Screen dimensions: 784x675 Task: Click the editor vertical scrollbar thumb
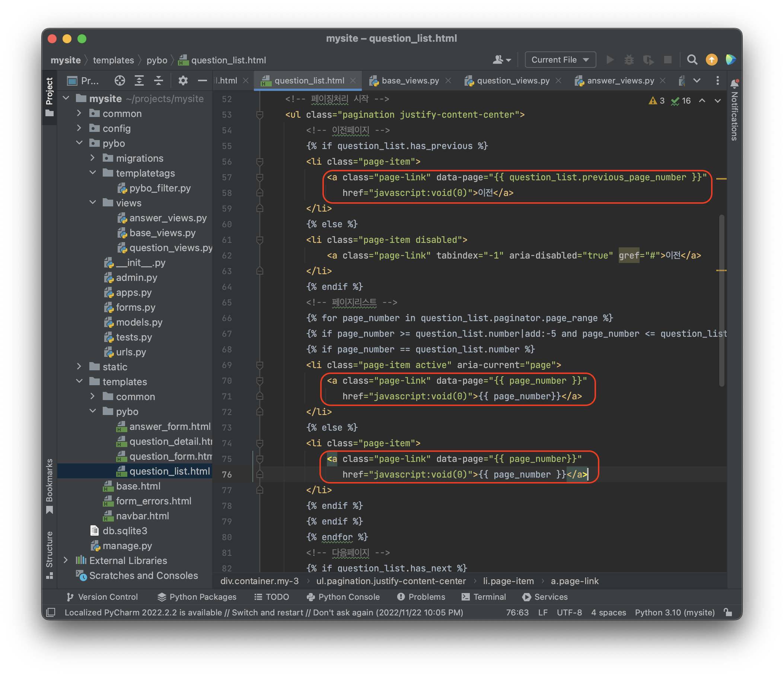[x=721, y=300]
